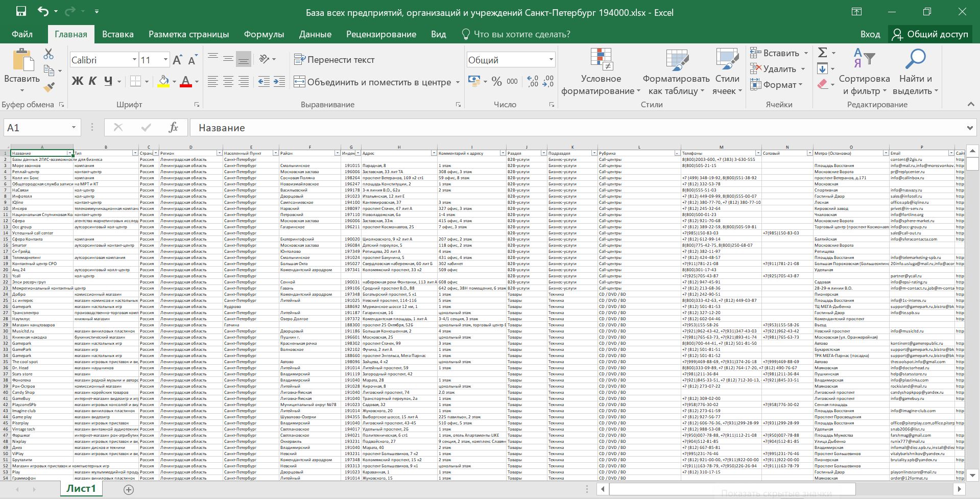Increase font size with large A icon
The width and height of the screenshot is (980, 499).
(177, 60)
